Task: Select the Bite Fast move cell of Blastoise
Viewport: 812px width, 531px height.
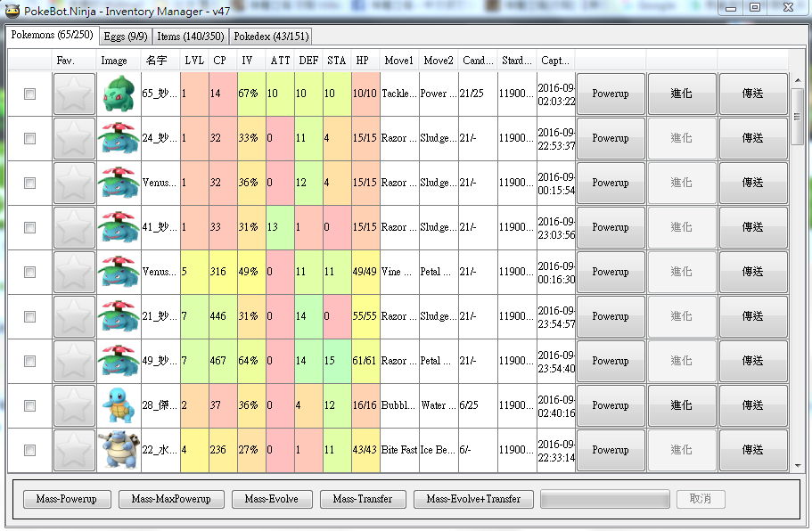Action: [399, 450]
